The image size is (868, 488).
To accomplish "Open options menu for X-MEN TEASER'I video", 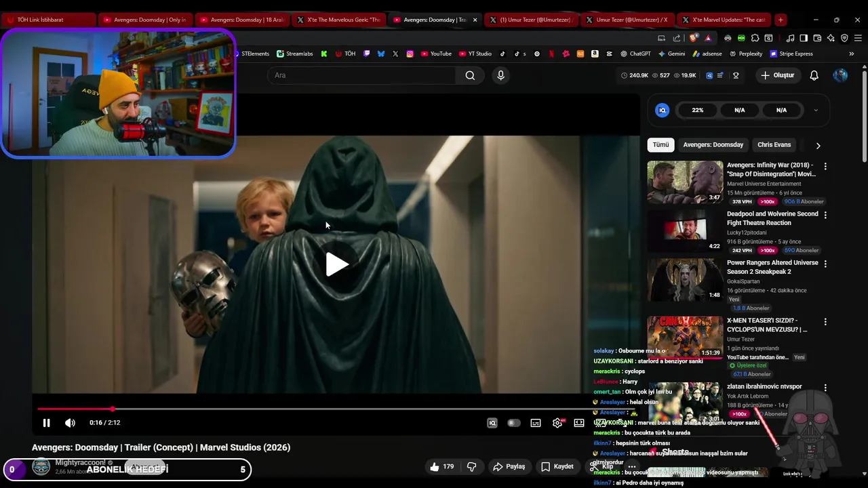I will (825, 322).
